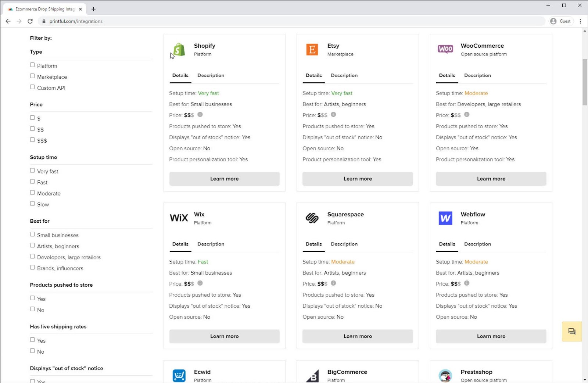Click the Shopify logo icon
588x383 pixels.
179,49
